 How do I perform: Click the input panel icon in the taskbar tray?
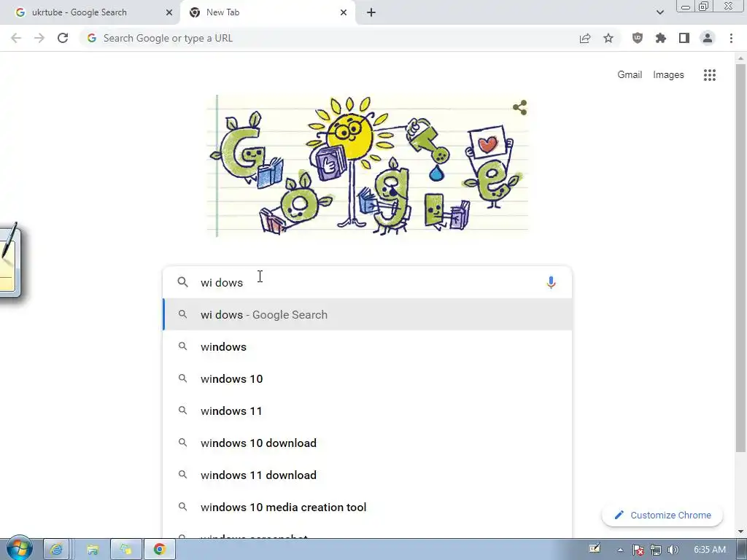click(x=595, y=548)
